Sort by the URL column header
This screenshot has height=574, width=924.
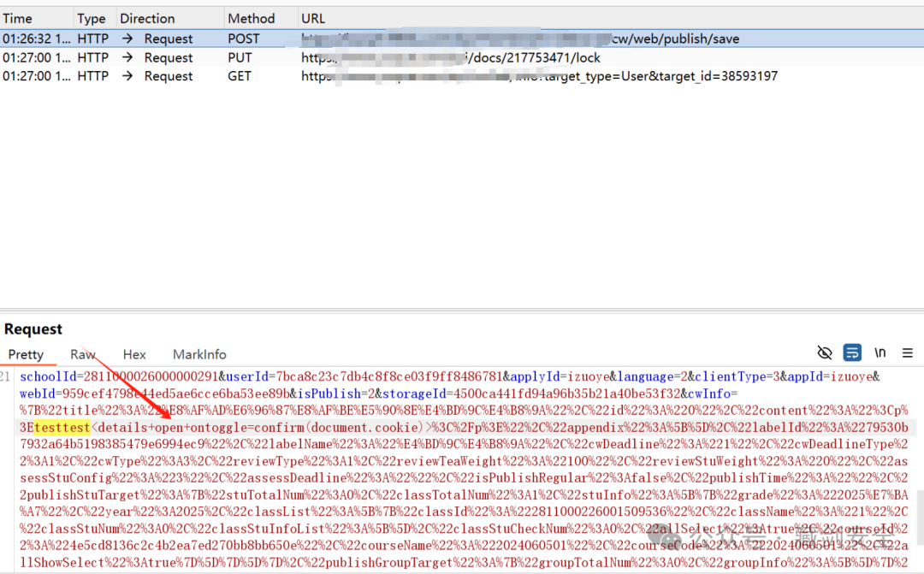[313, 18]
